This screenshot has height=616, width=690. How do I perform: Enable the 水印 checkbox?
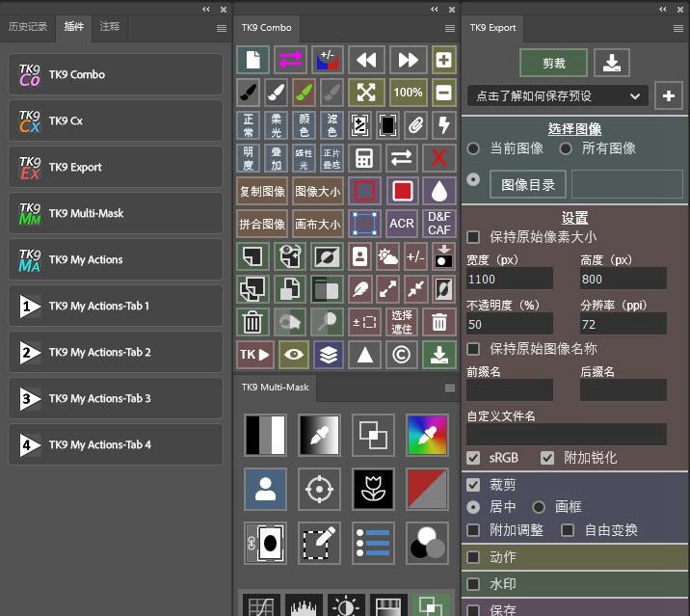point(473,584)
